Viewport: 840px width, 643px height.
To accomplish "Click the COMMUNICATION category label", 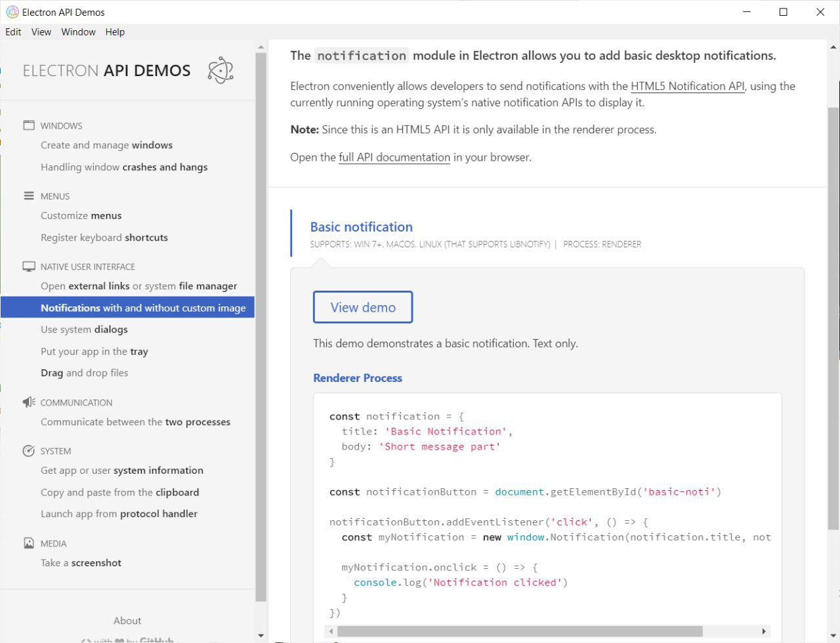I will pyautogui.click(x=76, y=403).
